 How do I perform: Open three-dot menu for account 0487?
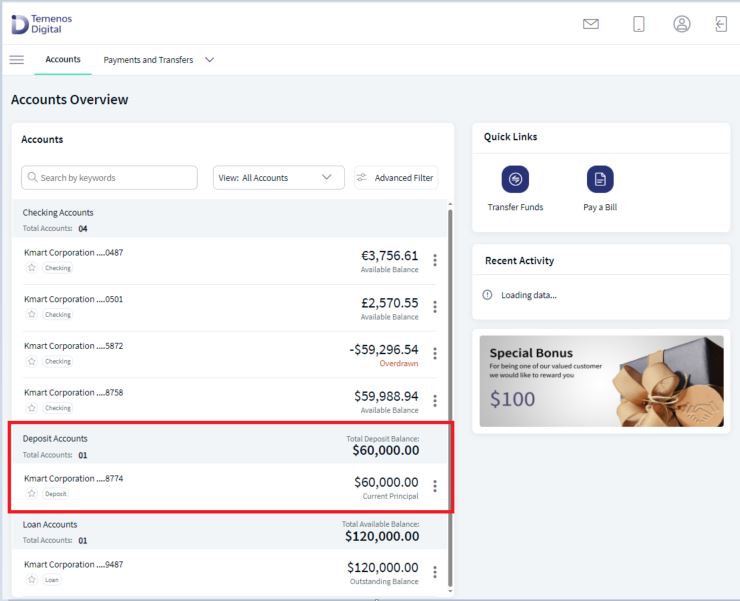click(435, 260)
